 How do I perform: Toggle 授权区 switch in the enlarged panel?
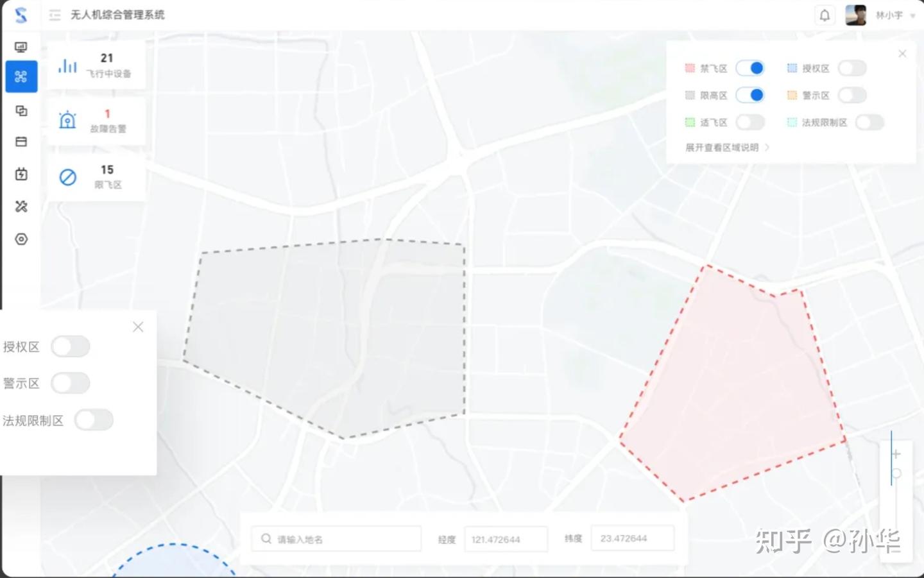click(71, 346)
